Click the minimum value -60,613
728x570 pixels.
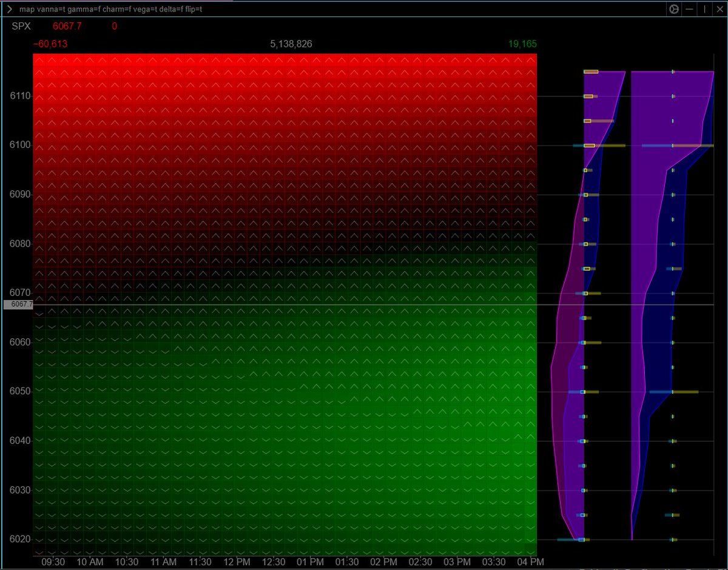pos(50,44)
